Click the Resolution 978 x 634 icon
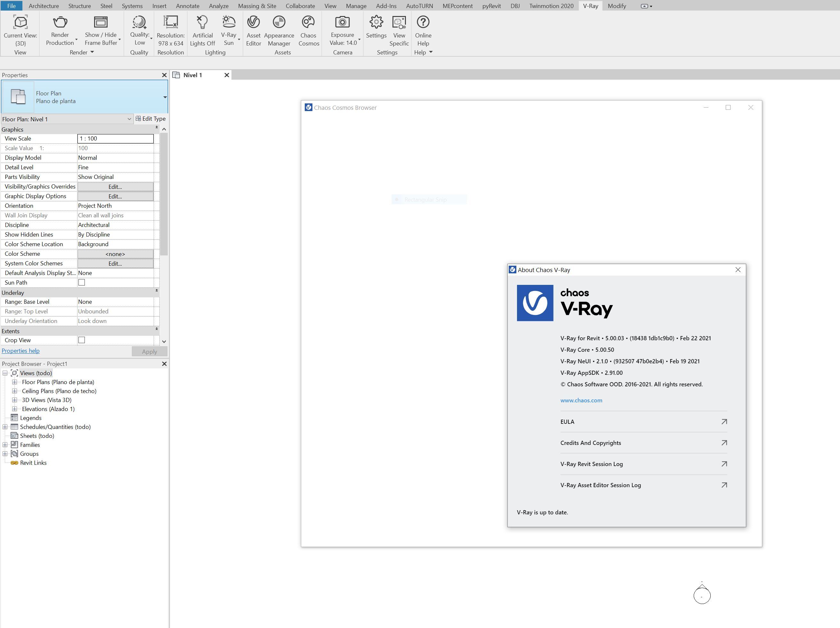Viewport: 840px width, 628px height. click(171, 22)
